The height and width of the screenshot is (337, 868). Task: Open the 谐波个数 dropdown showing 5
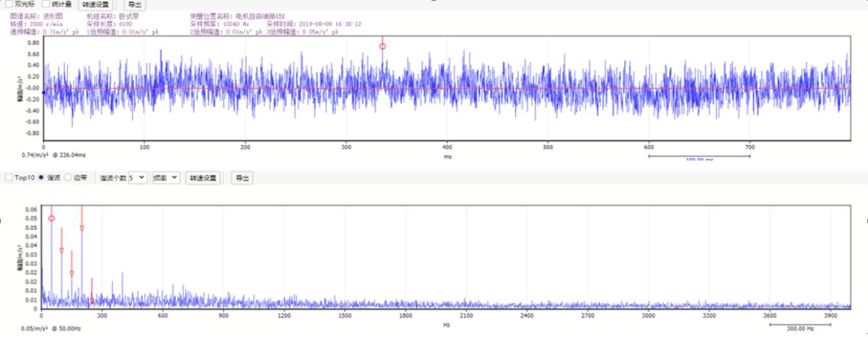pos(137,178)
